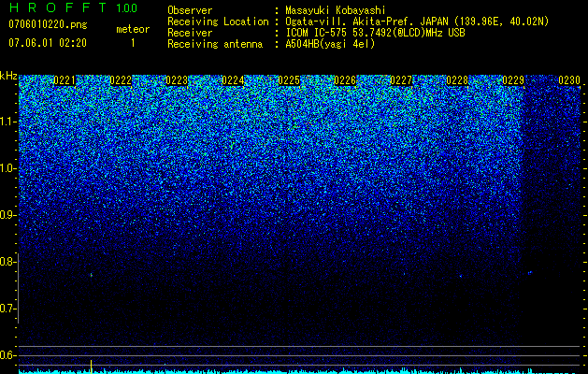Viewport: 588px width, 374px height.
Task: Click the meteor echo dot below 0221
Action: point(91,275)
